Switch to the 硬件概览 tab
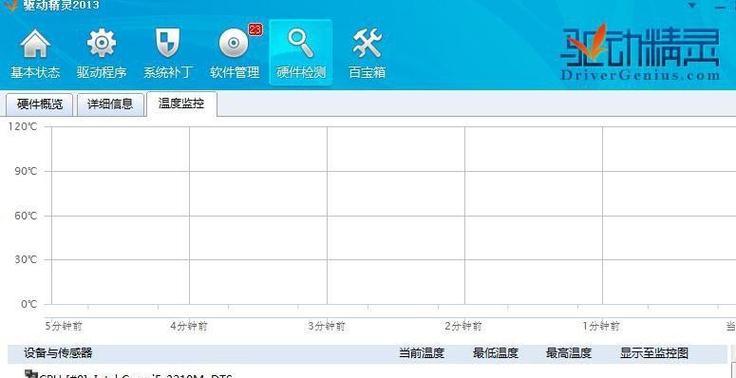Screen dimensions: 736x378 click(x=39, y=104)
